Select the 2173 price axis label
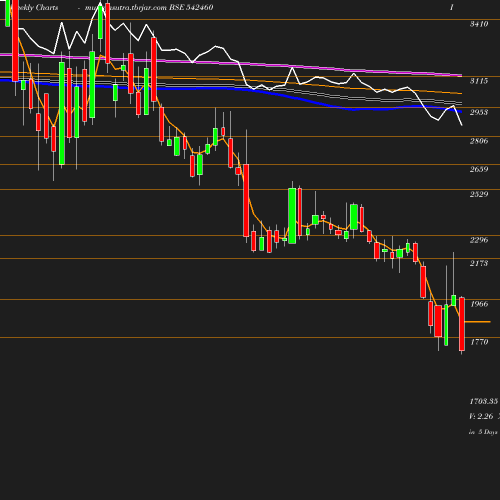Screen dimensions: 500x500 point(479,263)
